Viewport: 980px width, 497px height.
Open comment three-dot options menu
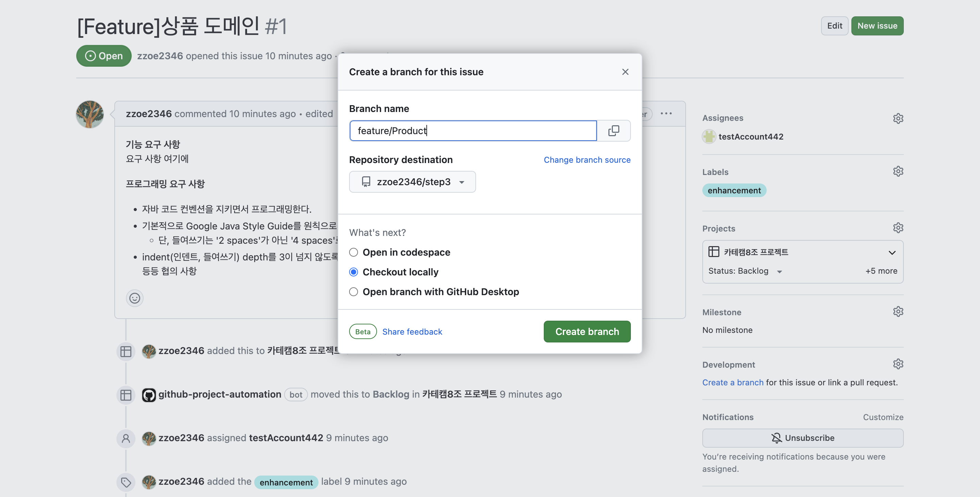(666, 113)
